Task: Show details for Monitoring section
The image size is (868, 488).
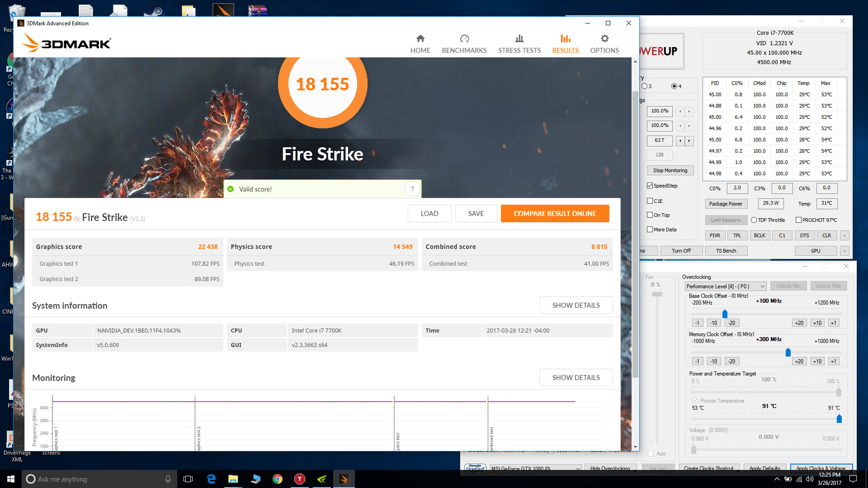Action: pyautogui.click(x=576, y=377)
